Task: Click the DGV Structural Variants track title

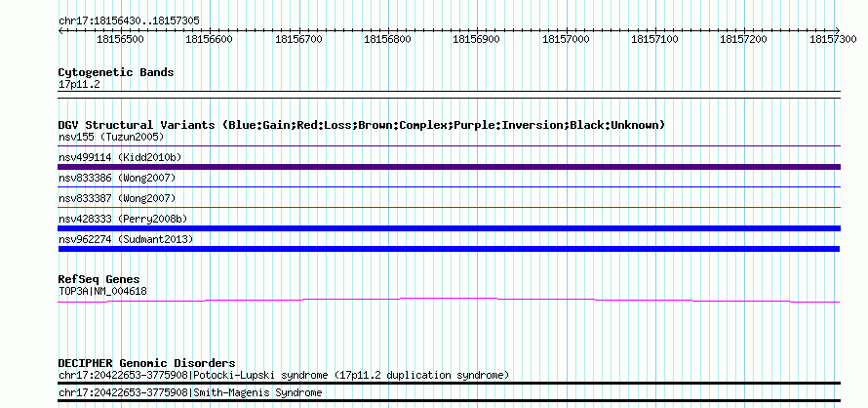Action: (362, 125)
